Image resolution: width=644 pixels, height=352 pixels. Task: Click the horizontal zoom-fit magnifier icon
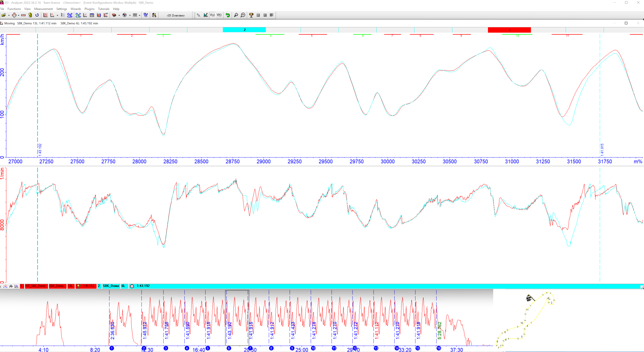point(243,15)
